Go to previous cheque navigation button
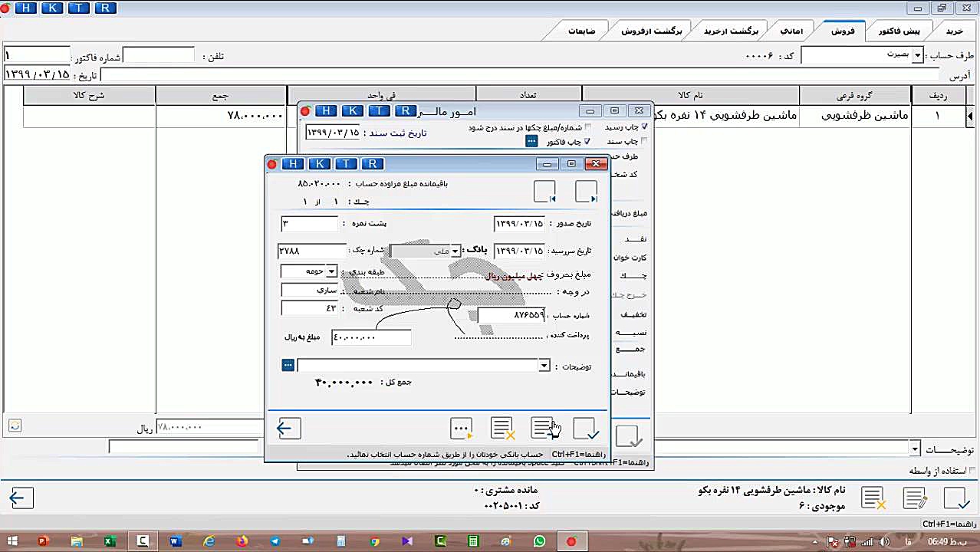Image resolution: width=980 pixels, height=552 pixels. click(x=544, y=192)
